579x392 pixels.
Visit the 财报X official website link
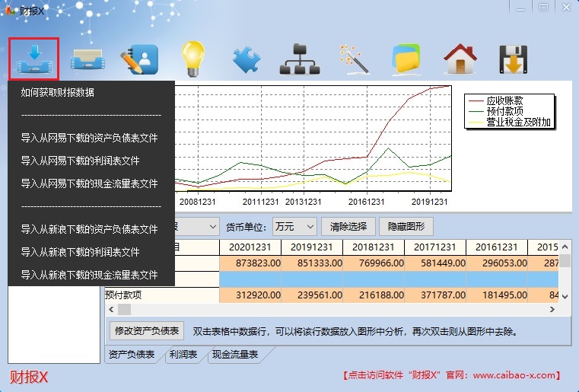click(453, 375)
